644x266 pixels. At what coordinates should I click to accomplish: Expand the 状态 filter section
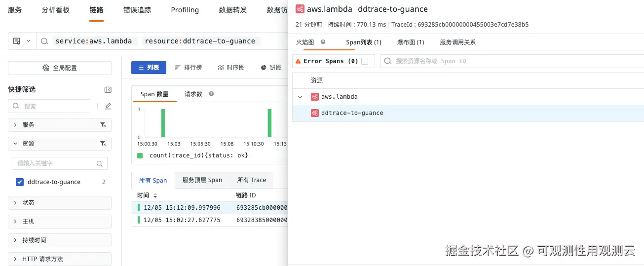click(60, 203)
